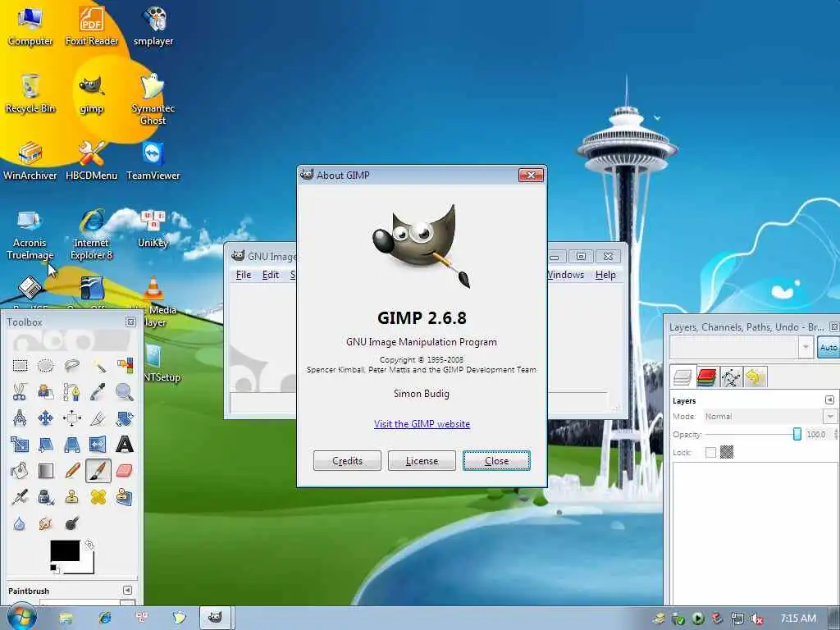The image size is (840, 630).
Task: Close the About GIMP dialog via Close button
Action: pyautogui.click(x=496, y=461)
